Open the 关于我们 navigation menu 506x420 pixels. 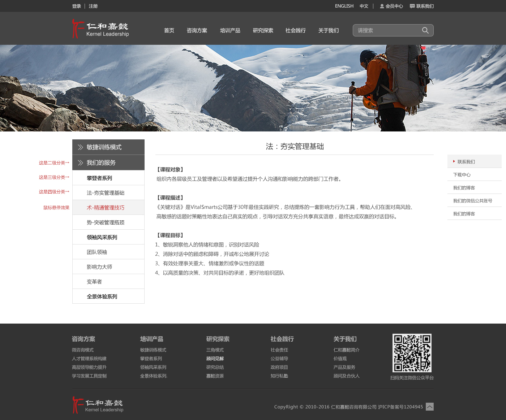(328, 30)
